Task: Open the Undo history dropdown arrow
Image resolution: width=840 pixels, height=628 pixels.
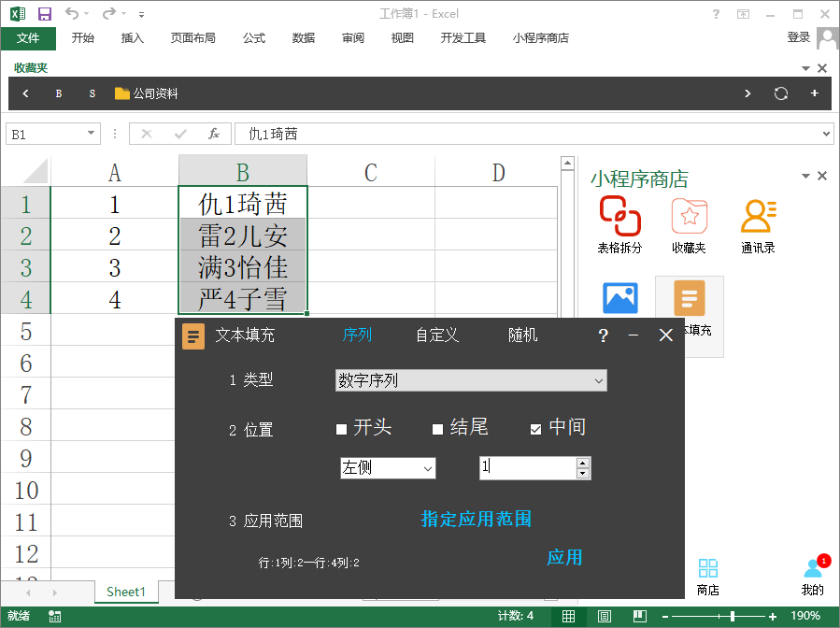Action: point(86,13)
